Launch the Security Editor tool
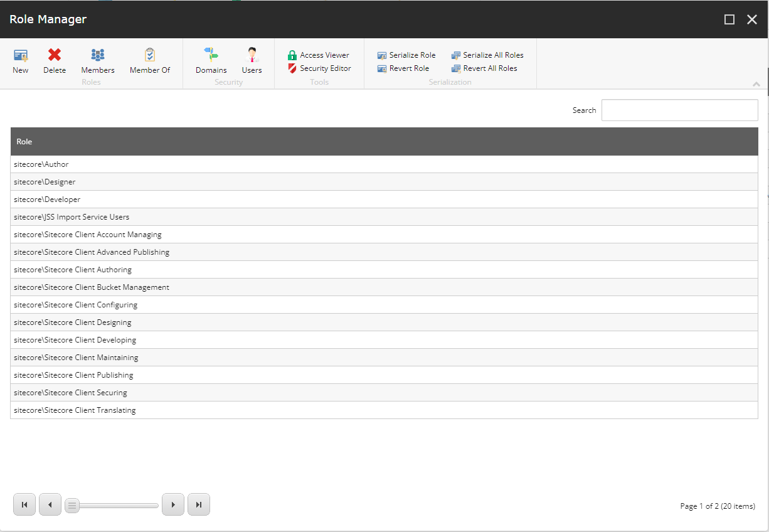This screenshot has width=769, height=532. click(x=319, y=68)
